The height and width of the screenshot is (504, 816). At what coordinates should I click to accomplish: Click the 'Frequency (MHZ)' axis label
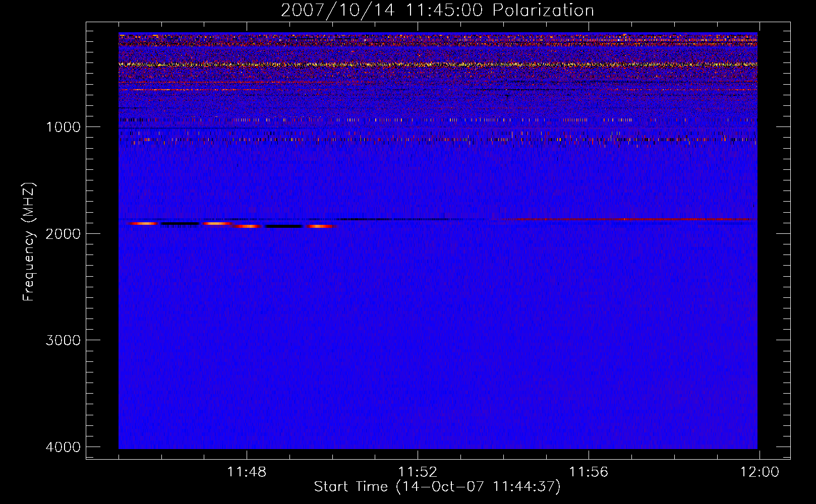tap(29, 242)
